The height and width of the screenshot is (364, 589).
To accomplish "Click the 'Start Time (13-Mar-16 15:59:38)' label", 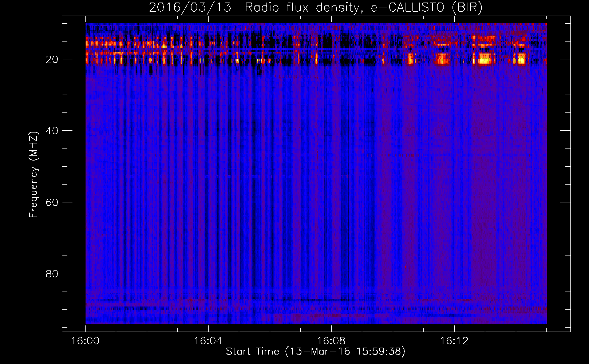I will click(316, 352).
